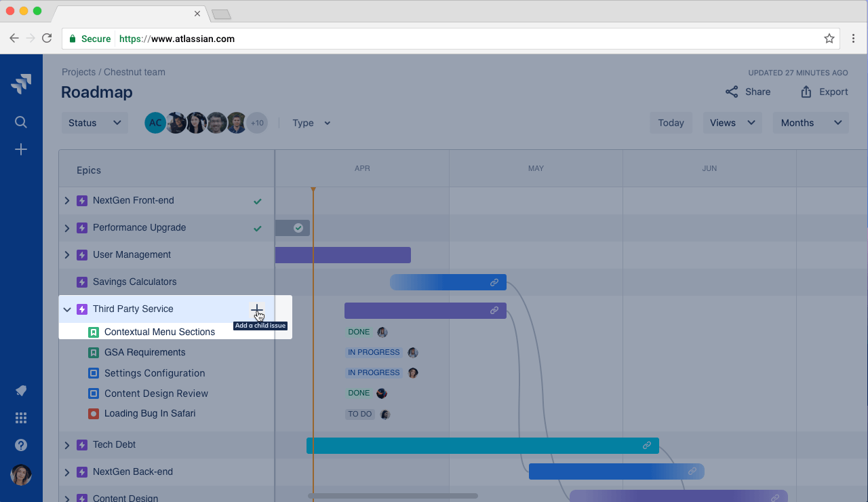Viewport: 868px width, 502px height.
Task: Open the Status filter dropdown
Action: [94, 123]
